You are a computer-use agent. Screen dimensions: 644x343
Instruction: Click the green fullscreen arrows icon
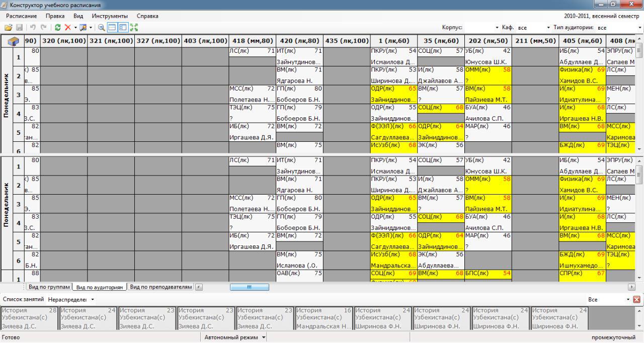(134, 27)
